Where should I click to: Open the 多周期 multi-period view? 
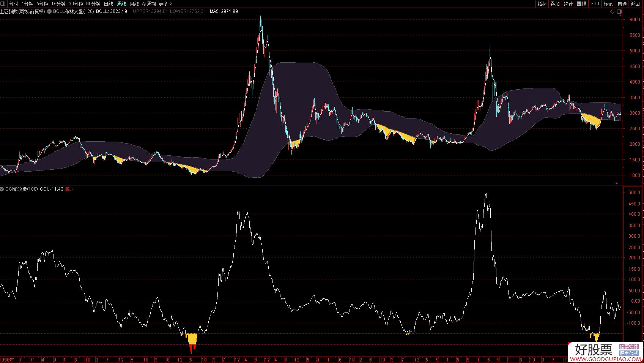[149, 4]
